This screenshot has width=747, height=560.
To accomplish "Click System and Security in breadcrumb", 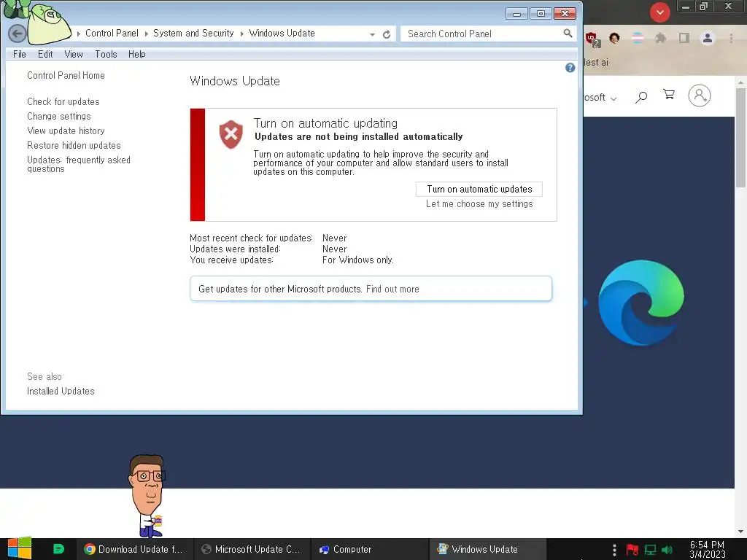I will (x=193, y=34).
